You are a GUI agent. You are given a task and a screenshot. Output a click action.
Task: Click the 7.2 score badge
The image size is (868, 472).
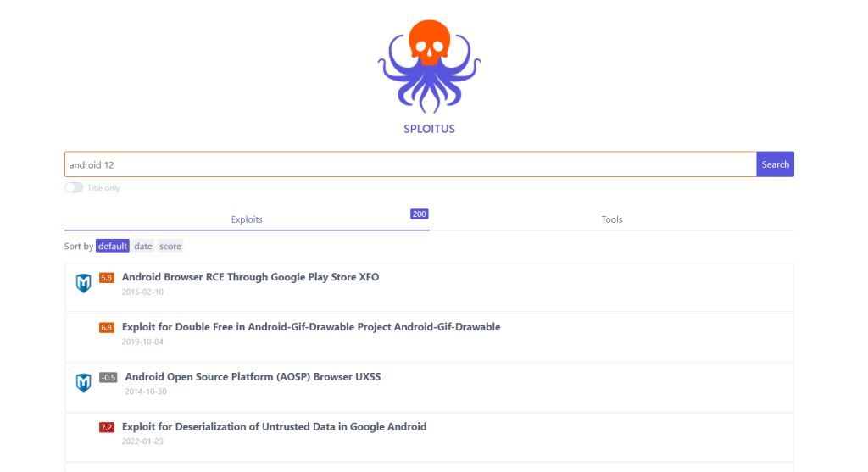(107, 428)
